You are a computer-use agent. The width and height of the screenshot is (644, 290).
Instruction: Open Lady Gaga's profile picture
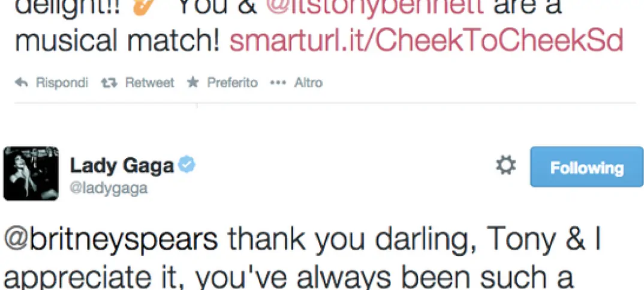[31, 173]
